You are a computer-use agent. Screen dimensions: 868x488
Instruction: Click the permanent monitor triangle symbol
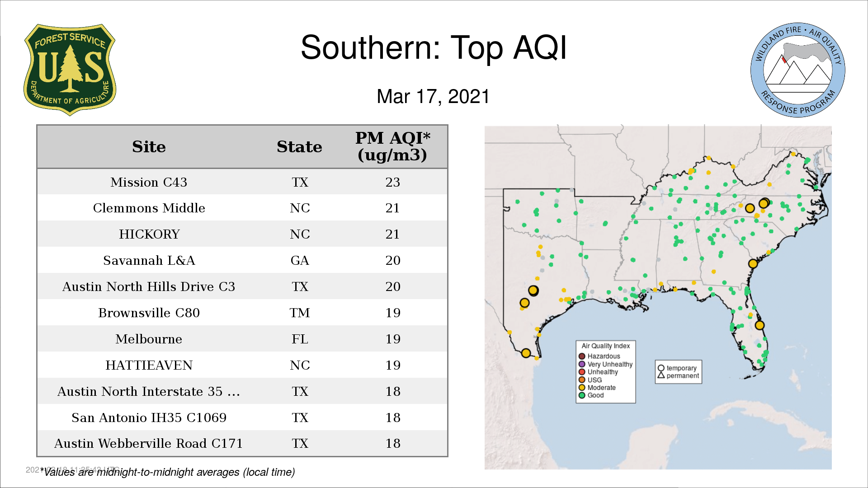point(661,375)
